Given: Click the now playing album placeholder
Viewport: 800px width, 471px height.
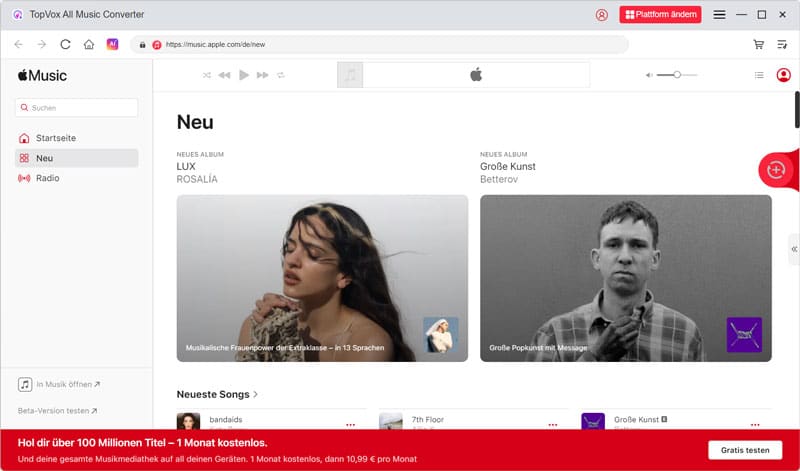Looking at the screenshot, I should click(350, 75).
